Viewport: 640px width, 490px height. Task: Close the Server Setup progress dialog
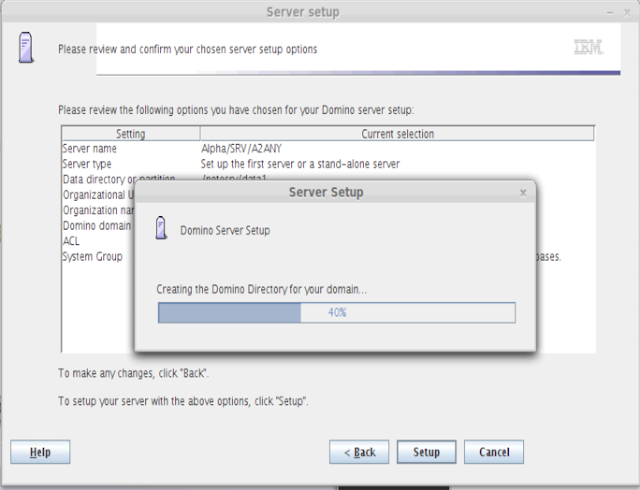coord(523,193)
